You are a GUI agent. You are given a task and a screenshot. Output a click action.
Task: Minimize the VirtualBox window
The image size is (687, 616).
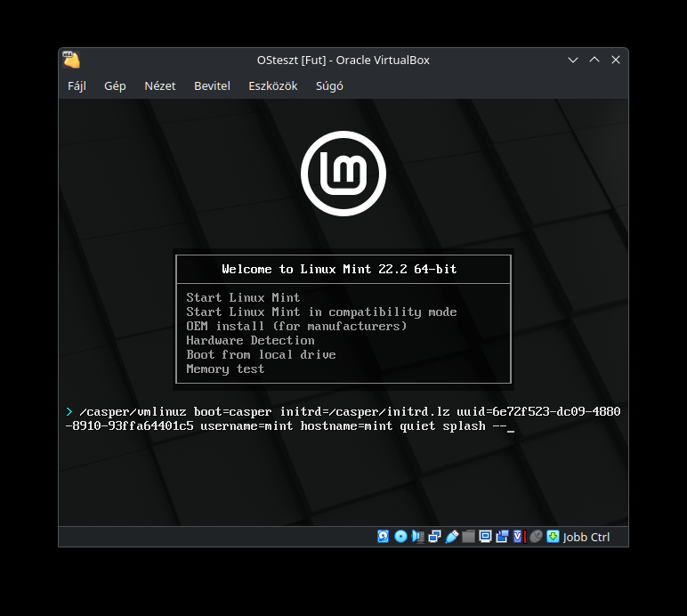pyautogui.click(x=573, y=60)
